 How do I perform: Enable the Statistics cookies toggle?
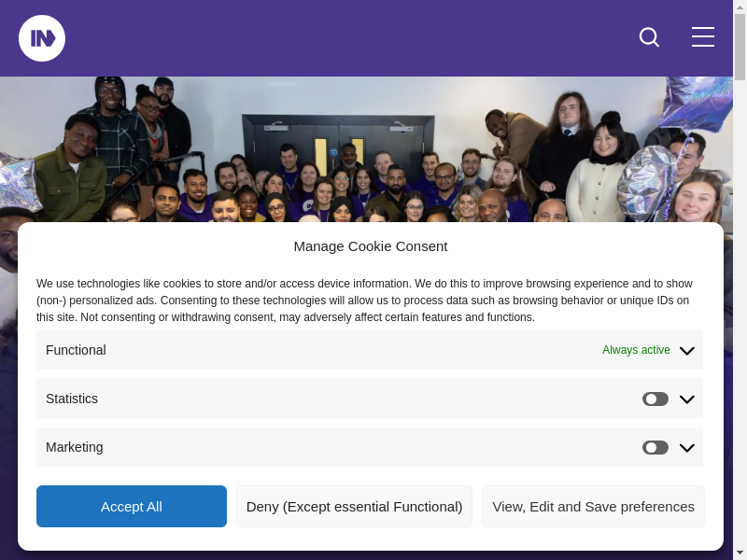tap(655, 399)
